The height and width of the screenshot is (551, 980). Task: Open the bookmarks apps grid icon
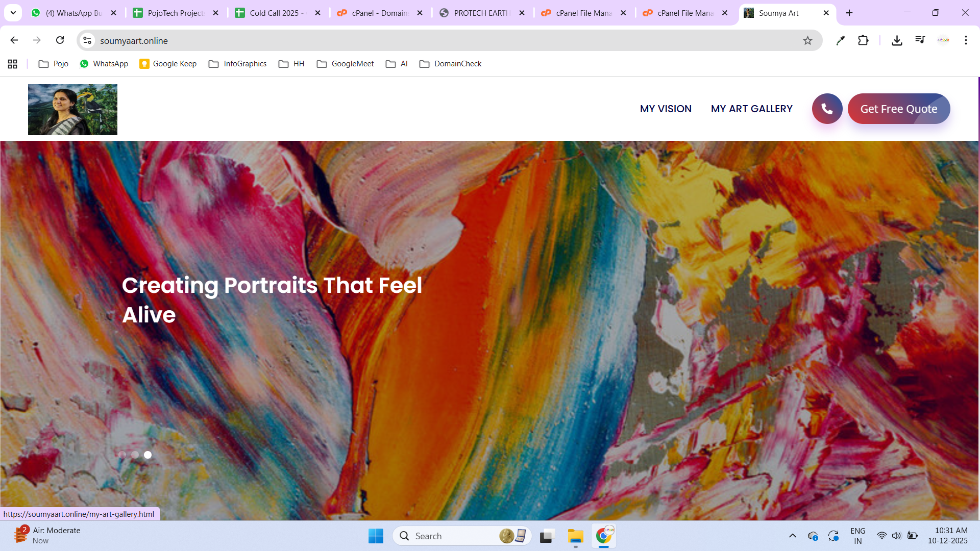tap(13, 64)
